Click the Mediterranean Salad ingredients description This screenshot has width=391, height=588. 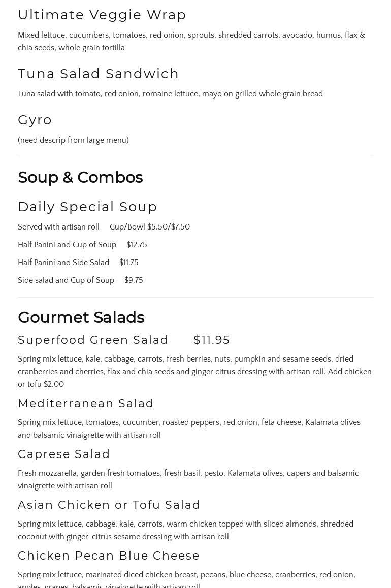pos(189,429)
